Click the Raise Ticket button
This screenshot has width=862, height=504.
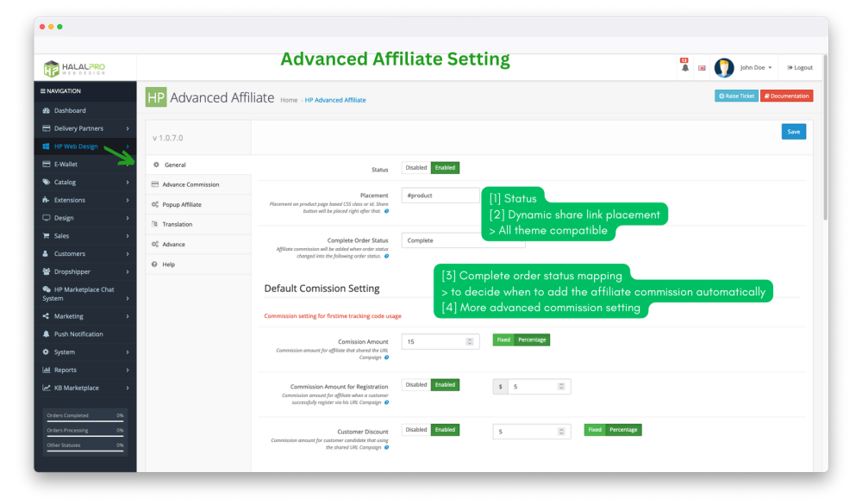[x=736, y=96]
